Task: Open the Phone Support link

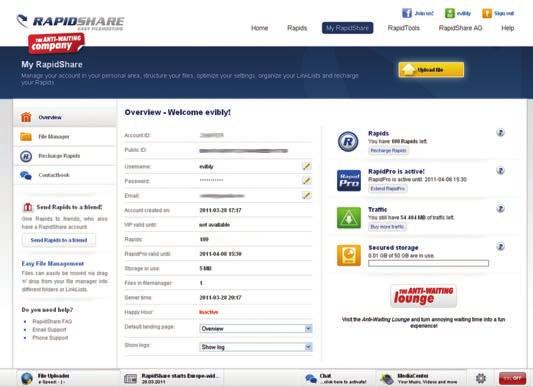Action: [x=50, y=338]
